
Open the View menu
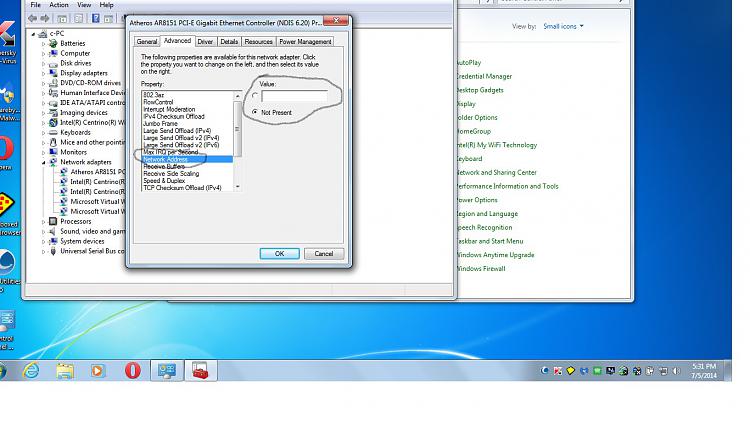84,5
